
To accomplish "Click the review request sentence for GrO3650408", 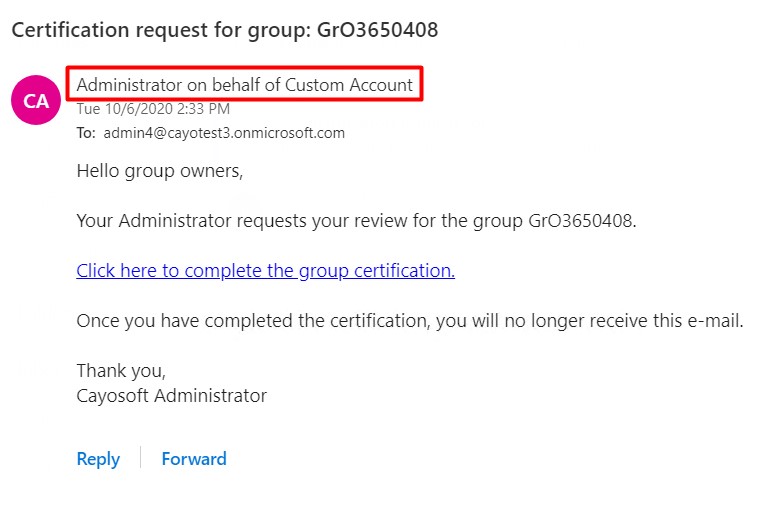I will click(x=356, y=221).
